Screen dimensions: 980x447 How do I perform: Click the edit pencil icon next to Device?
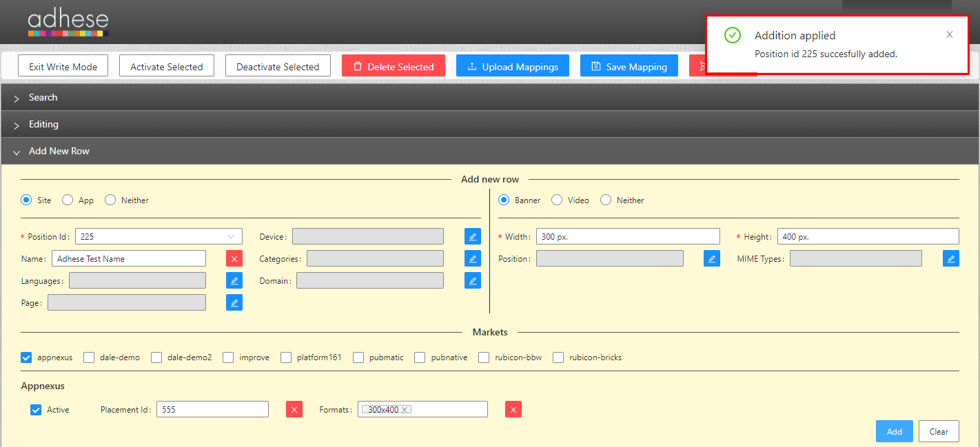pyautogui.click(x=472, y=237)
